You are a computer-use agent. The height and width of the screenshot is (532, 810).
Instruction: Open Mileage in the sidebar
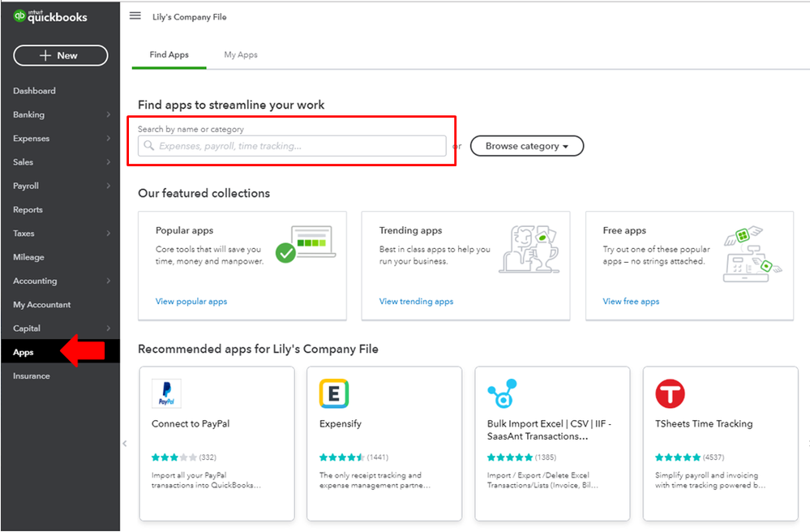(x=28, y=257)
